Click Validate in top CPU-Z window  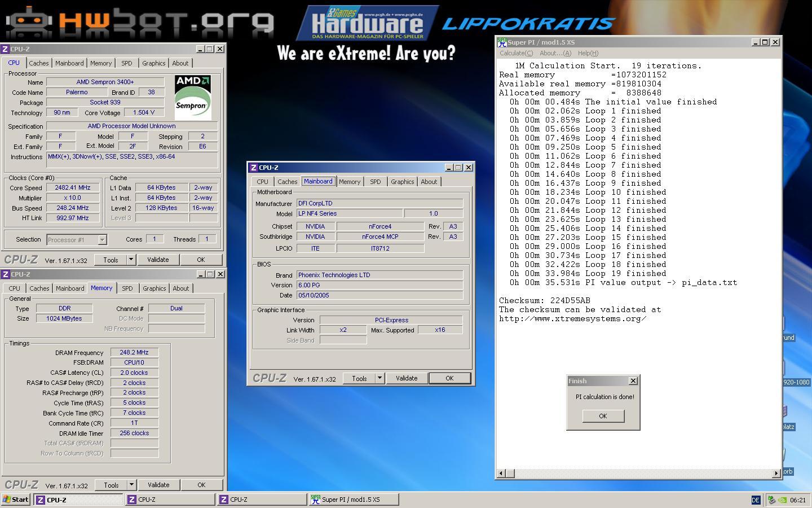click(x=158, y=260)
